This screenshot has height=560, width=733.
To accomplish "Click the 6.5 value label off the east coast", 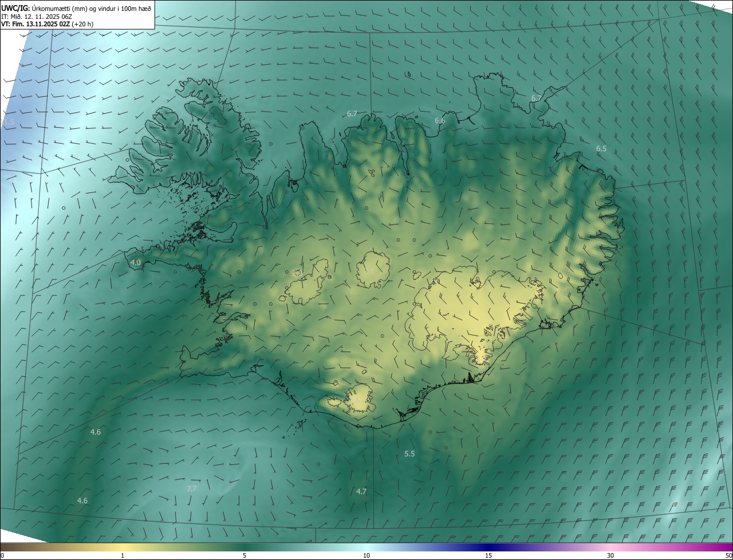I will pos(601,149).
